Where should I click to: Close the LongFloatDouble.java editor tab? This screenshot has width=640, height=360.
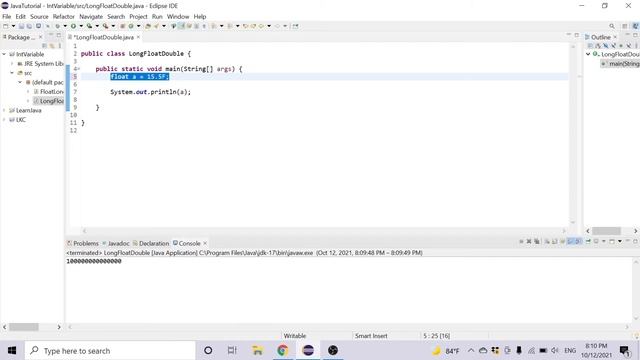click(x=138, y=37)
